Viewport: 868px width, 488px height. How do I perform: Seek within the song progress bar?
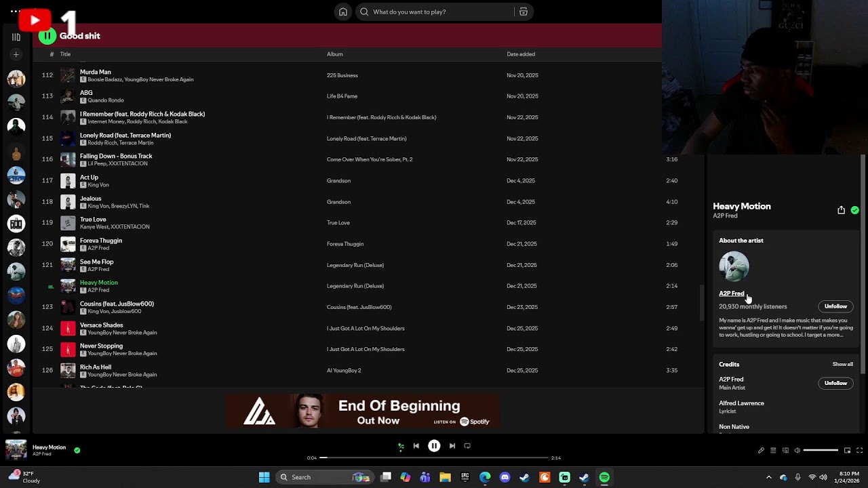point(434,457)
